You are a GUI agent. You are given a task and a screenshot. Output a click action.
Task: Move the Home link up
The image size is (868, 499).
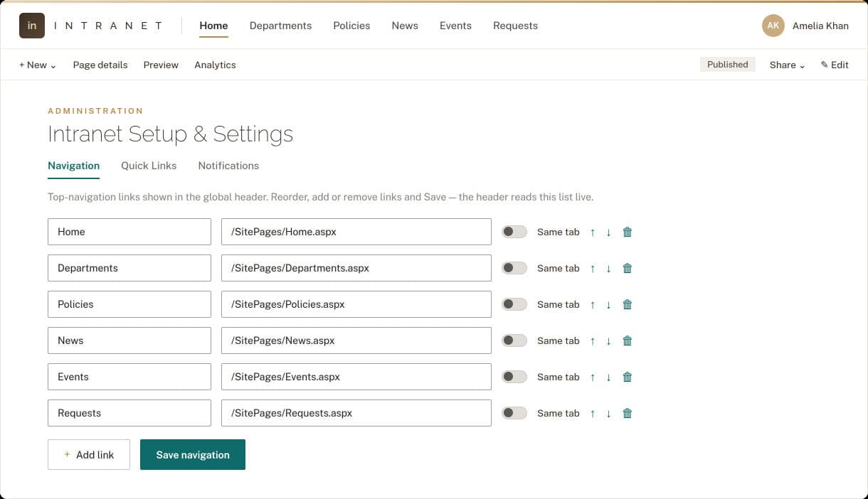(x=593, y=232)
